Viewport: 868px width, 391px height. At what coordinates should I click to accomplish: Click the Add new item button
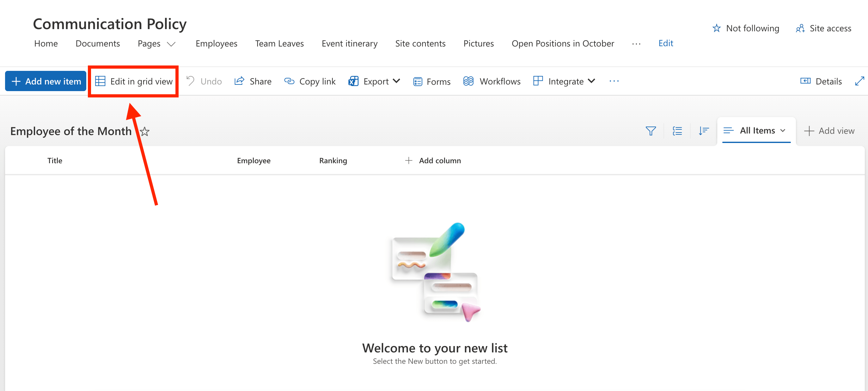[46, 81]
